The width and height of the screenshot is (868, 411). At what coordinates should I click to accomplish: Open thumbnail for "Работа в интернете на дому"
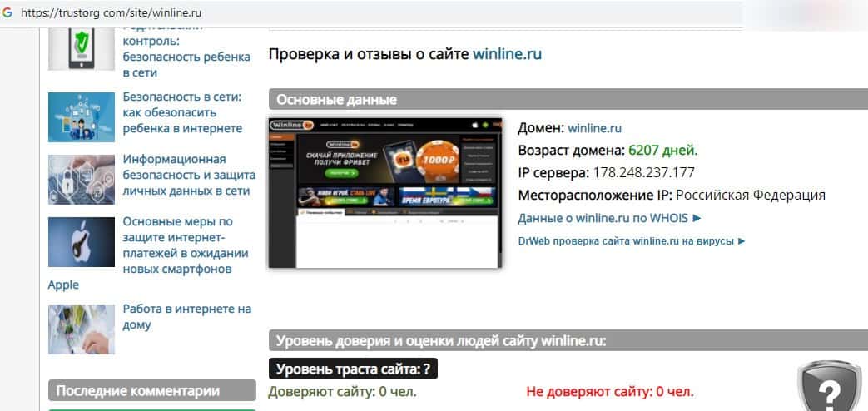[x=82, y=329]
